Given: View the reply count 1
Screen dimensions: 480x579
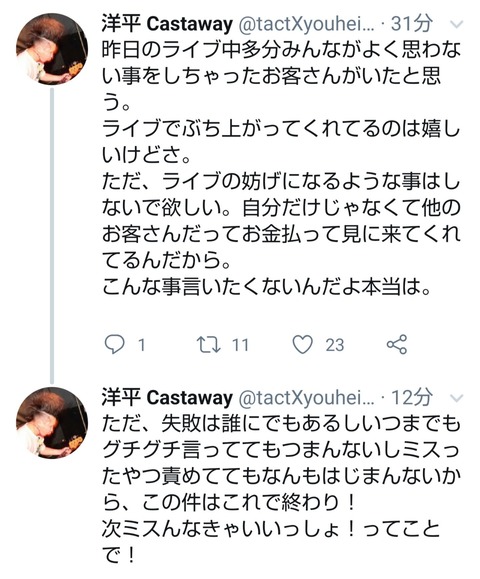Looking at the screenshot, I should coord(141,345).
